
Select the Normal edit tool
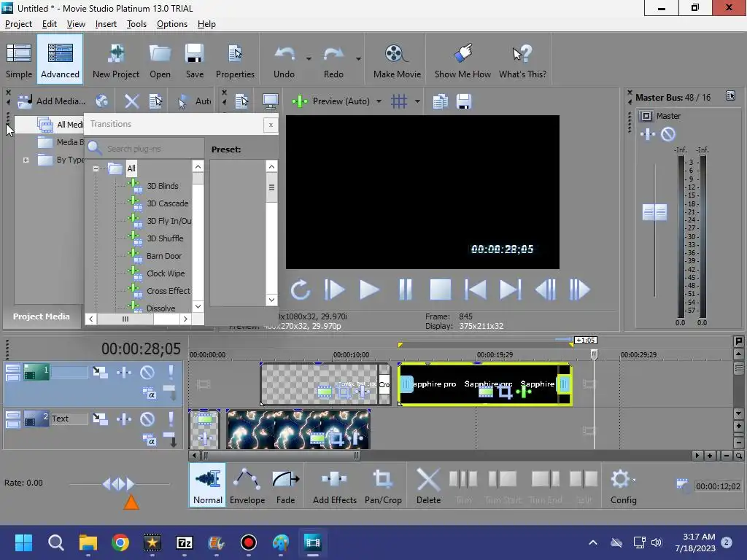[208, 486]
